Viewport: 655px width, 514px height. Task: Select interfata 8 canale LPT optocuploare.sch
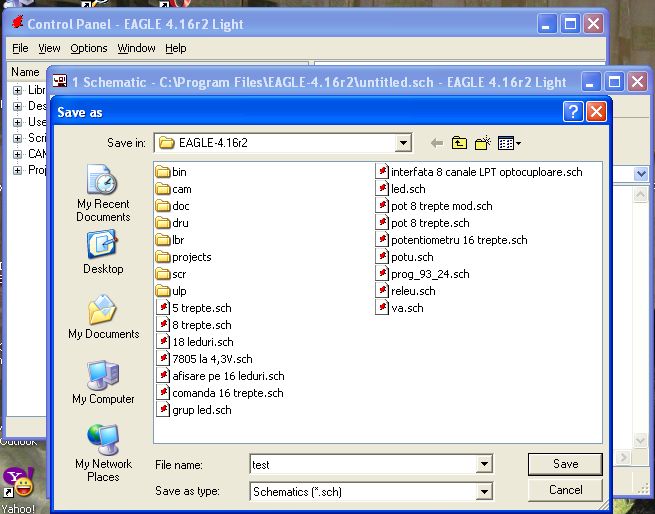pos(479,172)
